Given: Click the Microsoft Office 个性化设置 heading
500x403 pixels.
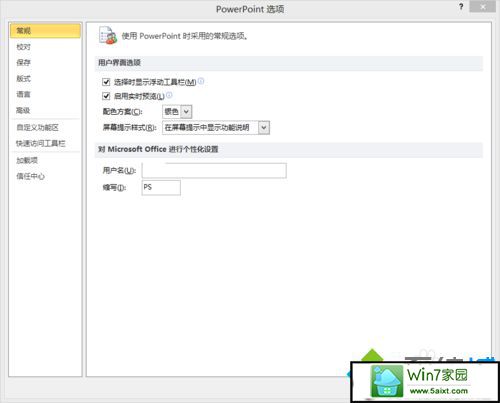Looking at the screenshot, I should click(158, 149).
